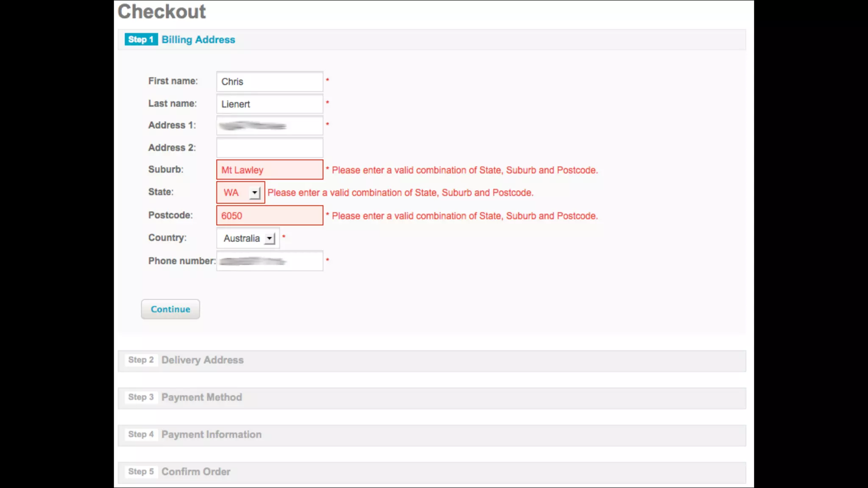Screen dimensions: 868x488
Task: Expand Step 5 Confirm Order section
Action: pyautogui.click(x=196, y=472)
